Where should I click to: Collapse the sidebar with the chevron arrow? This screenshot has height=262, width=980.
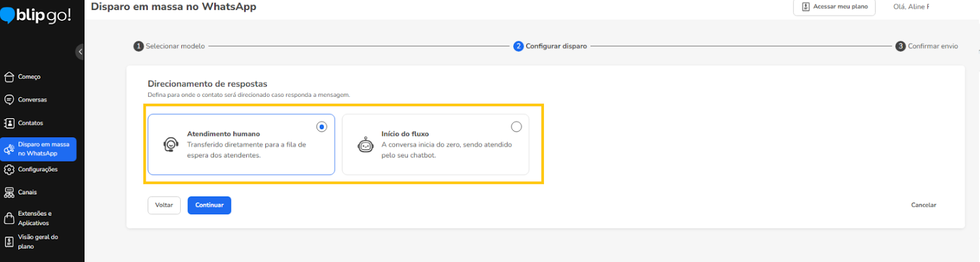pos(80,51)
